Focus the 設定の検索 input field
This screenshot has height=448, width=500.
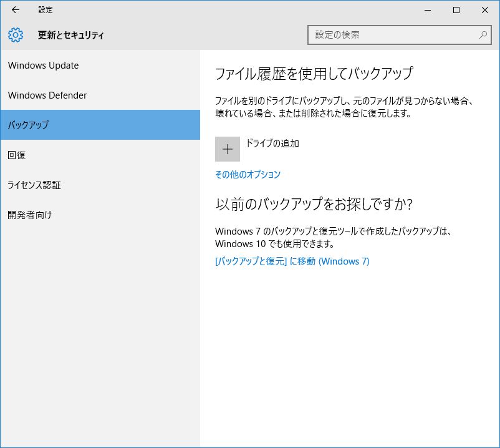pos(393,35)
